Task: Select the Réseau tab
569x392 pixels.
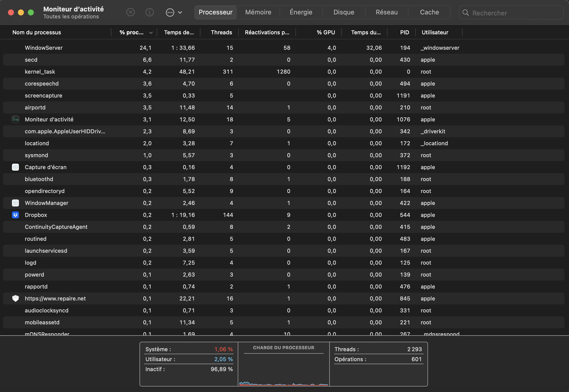Action: [386, 12]
